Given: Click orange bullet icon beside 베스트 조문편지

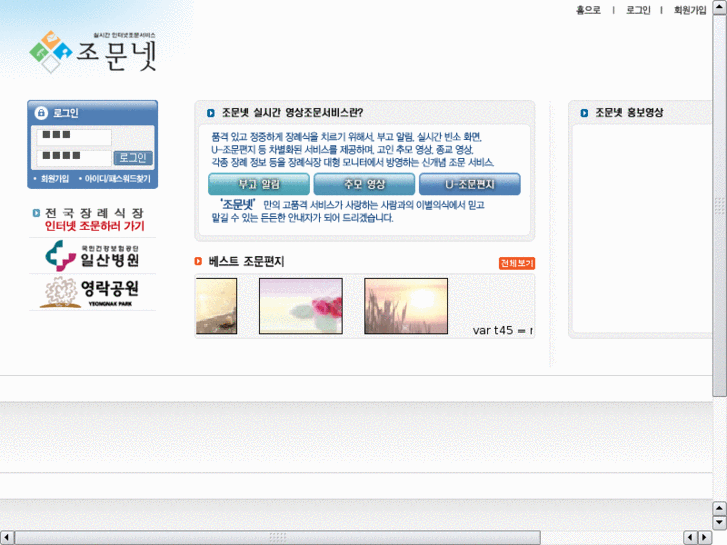Looking at the screenshot, I should point(198,261).
